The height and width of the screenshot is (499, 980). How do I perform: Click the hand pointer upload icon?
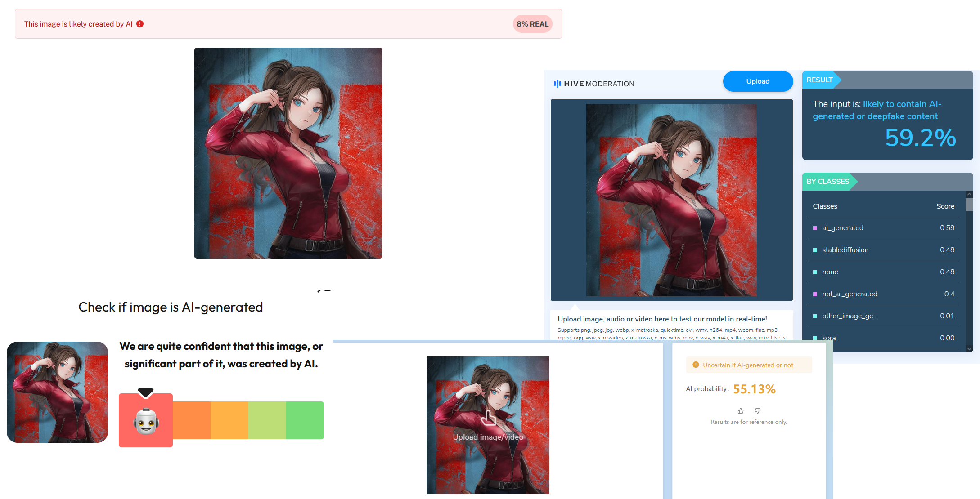click(x=488, y=418)
